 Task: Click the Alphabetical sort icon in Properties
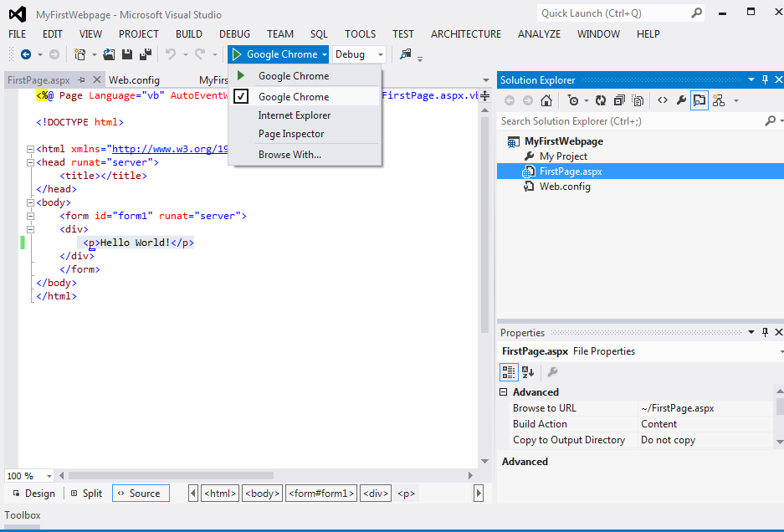(528, 372)
